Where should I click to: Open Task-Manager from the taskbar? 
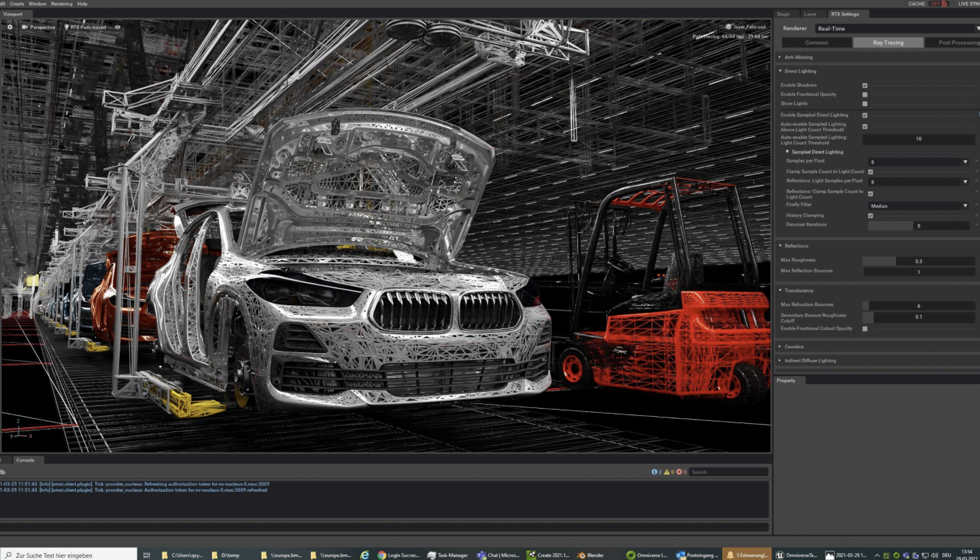coord(447,555)
